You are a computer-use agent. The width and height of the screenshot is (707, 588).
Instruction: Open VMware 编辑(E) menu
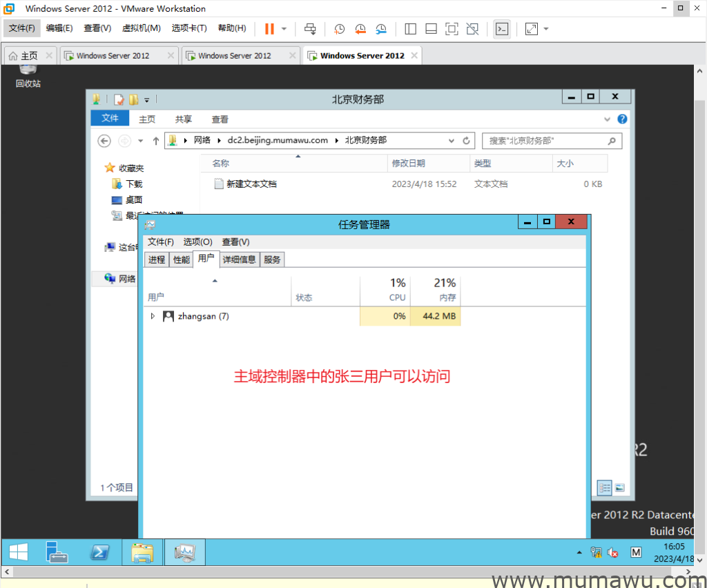[59, 28]
